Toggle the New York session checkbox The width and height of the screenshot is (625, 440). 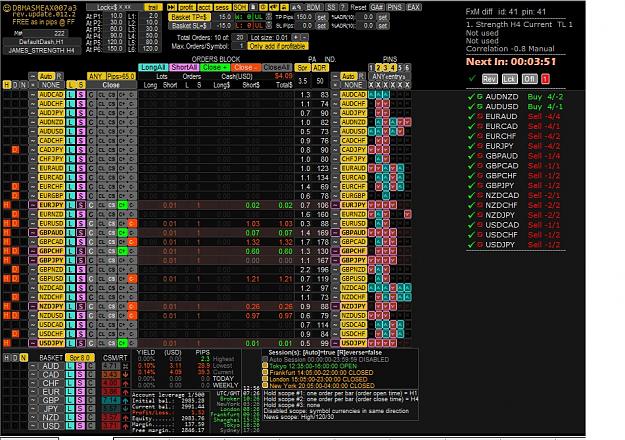coord(265,385)
